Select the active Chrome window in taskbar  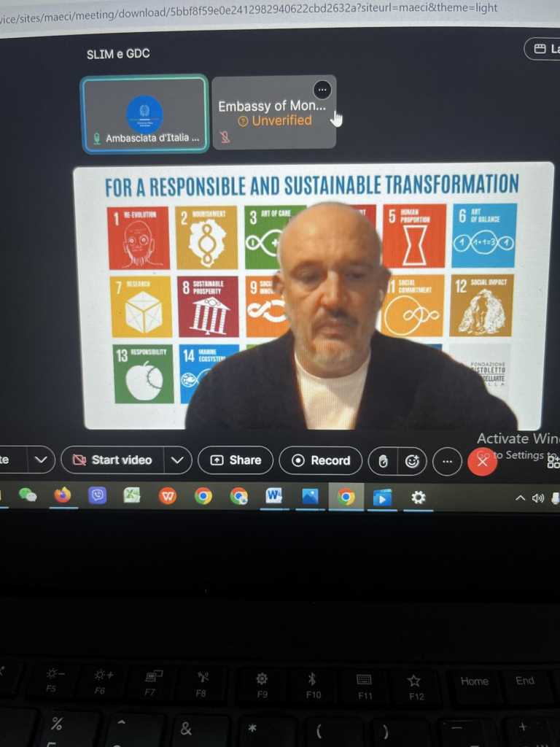(346, 497)
